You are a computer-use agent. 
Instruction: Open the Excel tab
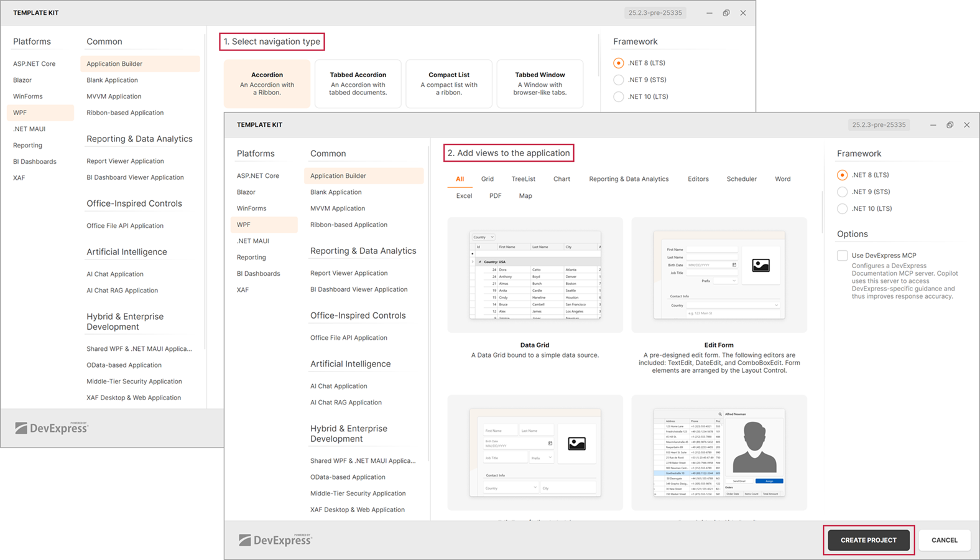[464, 196]
